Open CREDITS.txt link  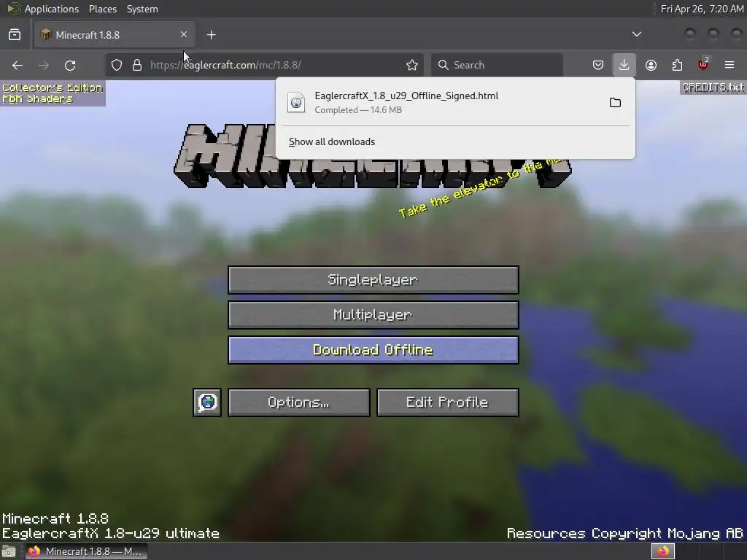pyautogui.click(x=713, y=87)
